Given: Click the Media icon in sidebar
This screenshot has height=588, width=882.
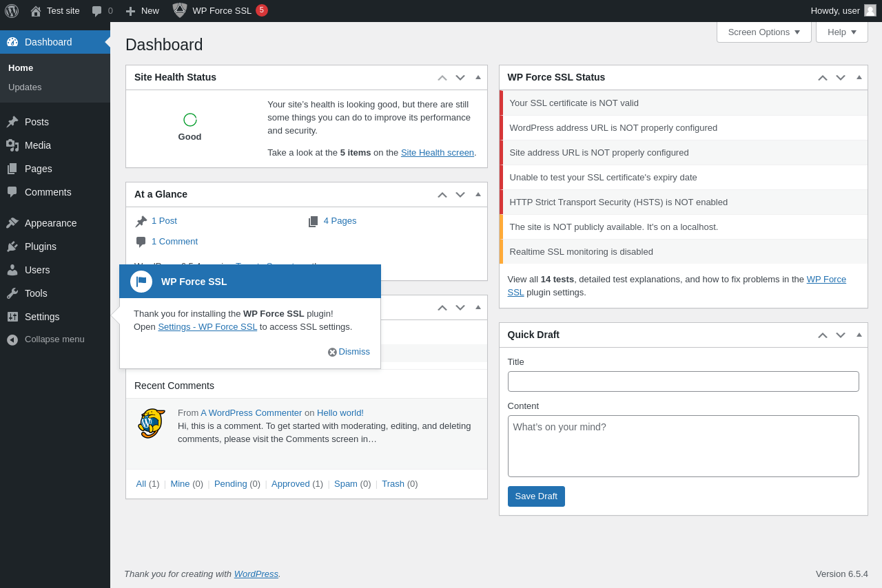Looking at the screenshot, I should point(12,145).
